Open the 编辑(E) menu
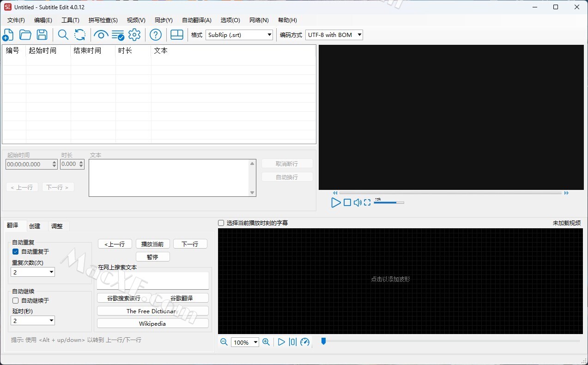The width and height of the screenshot is (588, 365). click(43, 20)
